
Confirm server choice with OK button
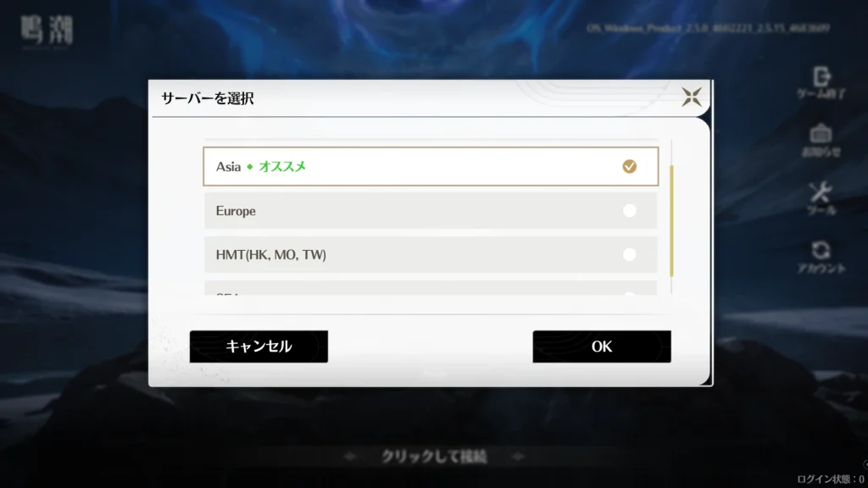[x=602, y=347]
